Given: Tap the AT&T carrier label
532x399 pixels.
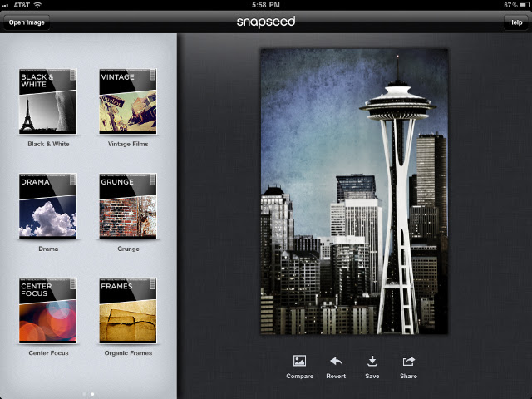Looking at the screenshot, I should click(x=22, y=5).
